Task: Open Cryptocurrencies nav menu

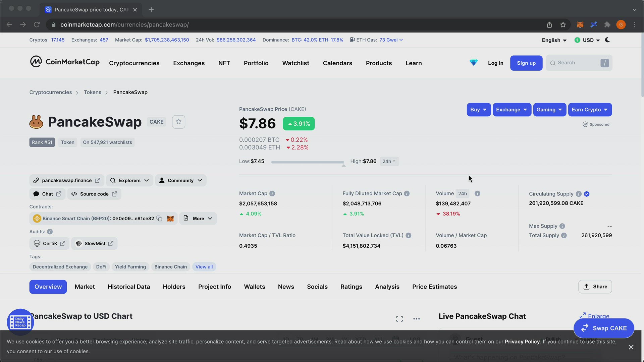Action: tap(134, 63)
